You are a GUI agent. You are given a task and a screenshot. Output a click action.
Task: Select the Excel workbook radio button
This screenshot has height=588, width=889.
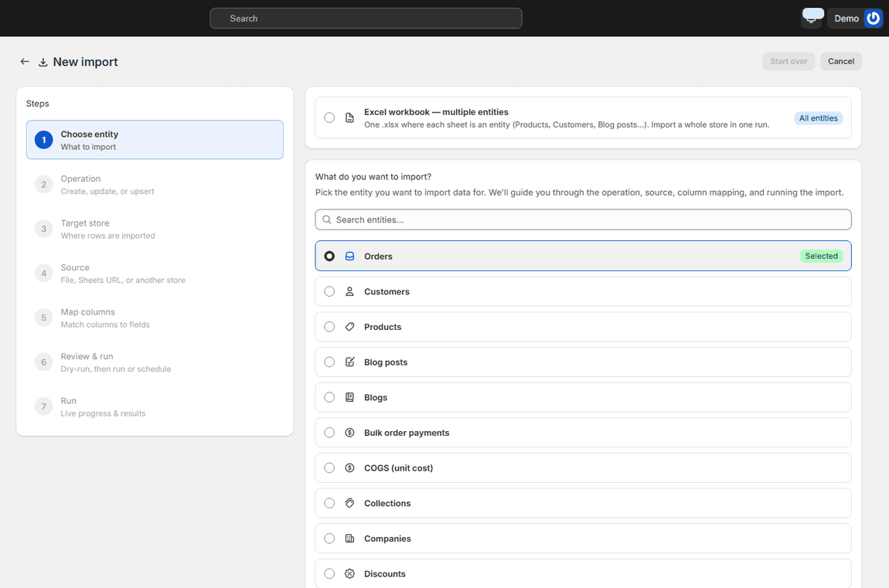329,117
